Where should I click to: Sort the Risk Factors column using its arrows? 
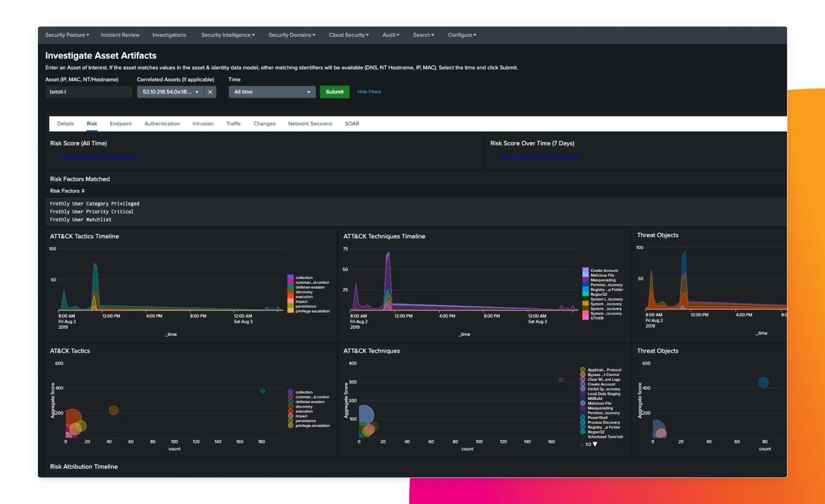coord(82,190)
